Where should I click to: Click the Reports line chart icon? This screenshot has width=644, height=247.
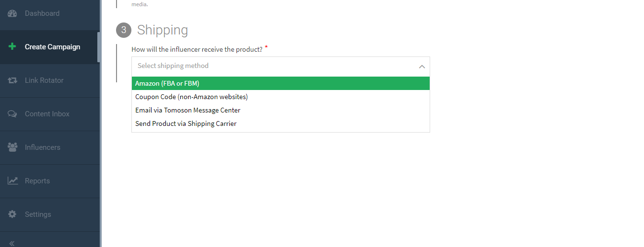click(12, 181)
